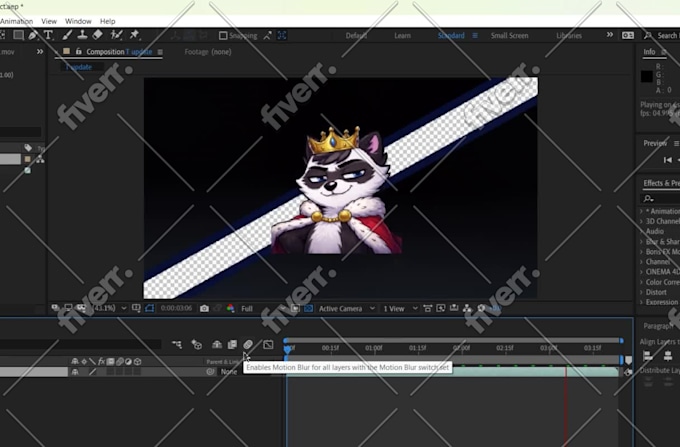Click the parent pick whip on the layer row
Viewport: 680px width, 447px height.
[x=210, y=372]
